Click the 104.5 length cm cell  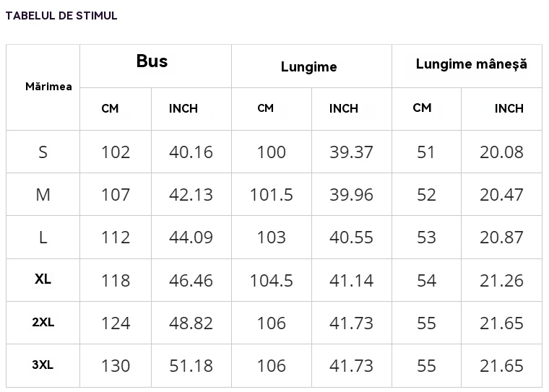pyautogui.click(x=272, y=280)
